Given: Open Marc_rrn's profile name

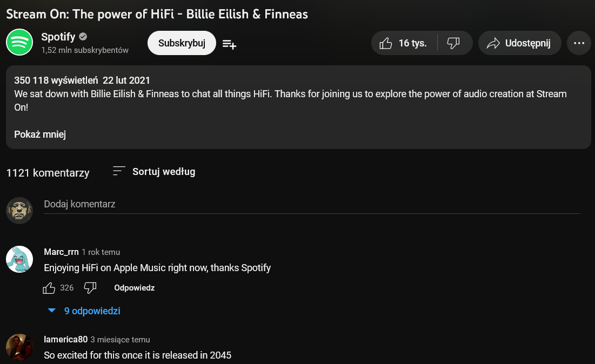Looking at the screenshot, I should pyautogui.click(x=61, y=252).
